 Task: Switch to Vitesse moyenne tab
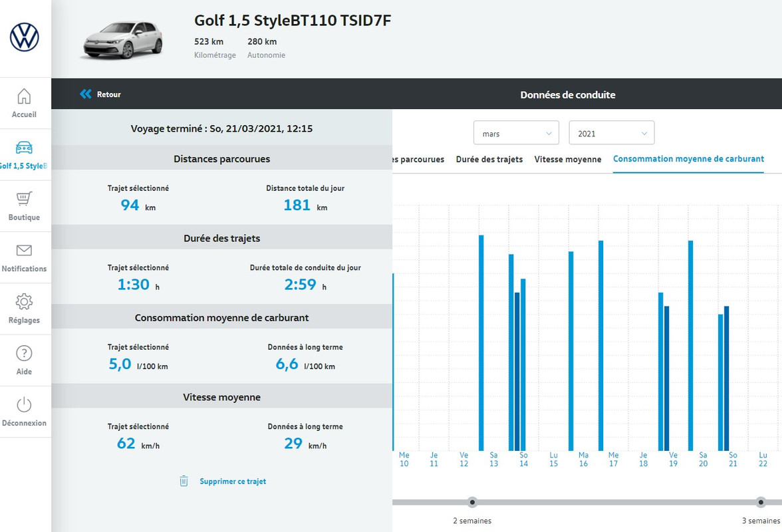568,159
